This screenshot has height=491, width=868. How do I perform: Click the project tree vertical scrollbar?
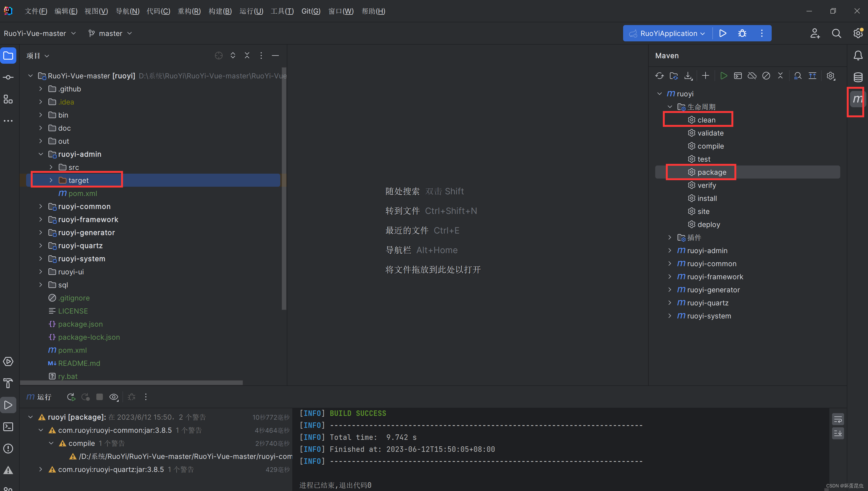284,189
